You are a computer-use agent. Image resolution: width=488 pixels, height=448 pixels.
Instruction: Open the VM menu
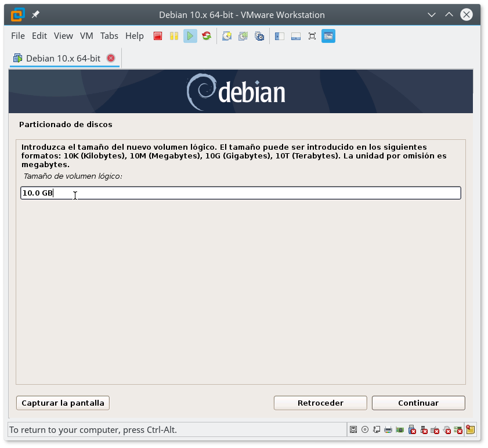(x=86, y=36)
